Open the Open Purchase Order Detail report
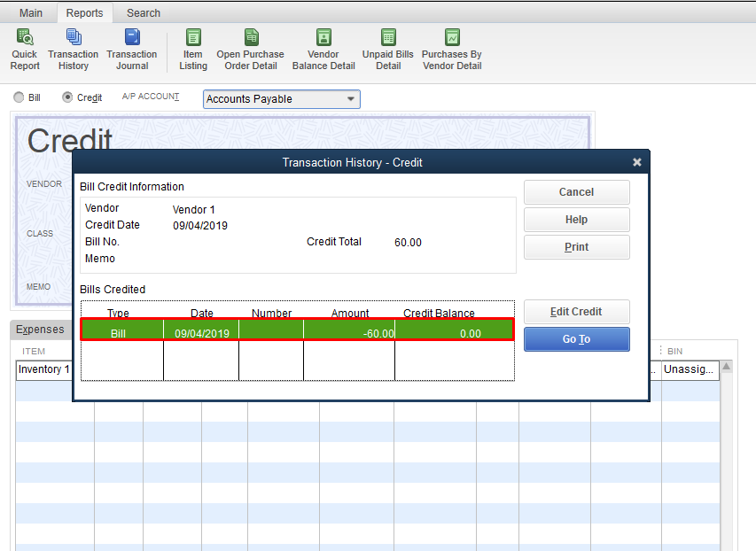The width and height of the screenshot is (756, 551). pyautogui.click(x=251, y=49)
